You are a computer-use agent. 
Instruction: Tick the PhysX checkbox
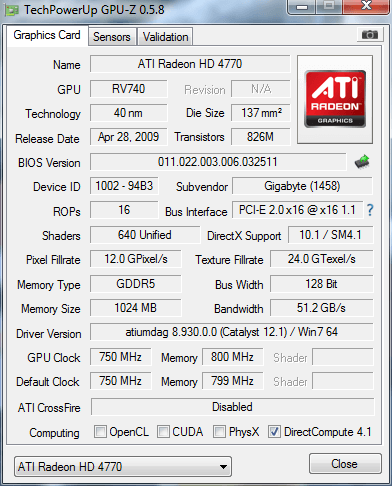(219, 431)
